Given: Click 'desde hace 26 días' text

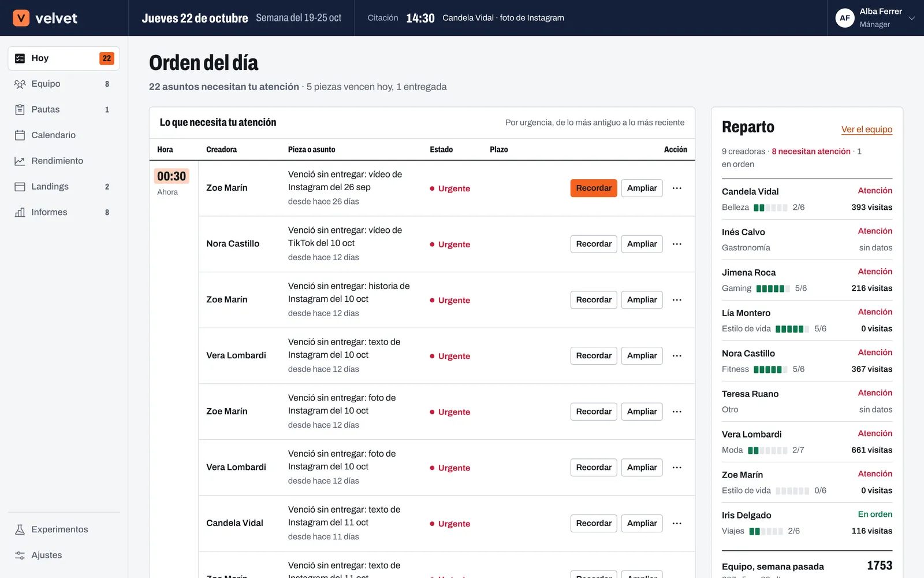Looking at the screenshot, I should [323, 202].
